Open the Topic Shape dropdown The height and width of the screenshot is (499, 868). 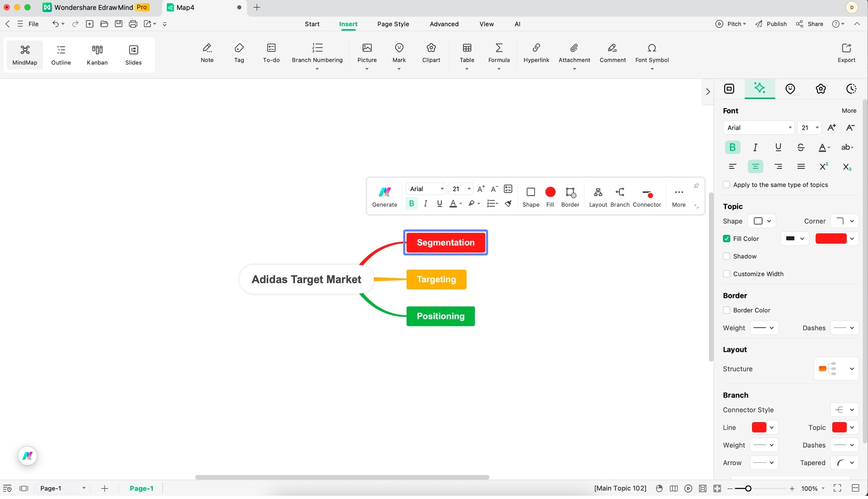pos(762,221)
